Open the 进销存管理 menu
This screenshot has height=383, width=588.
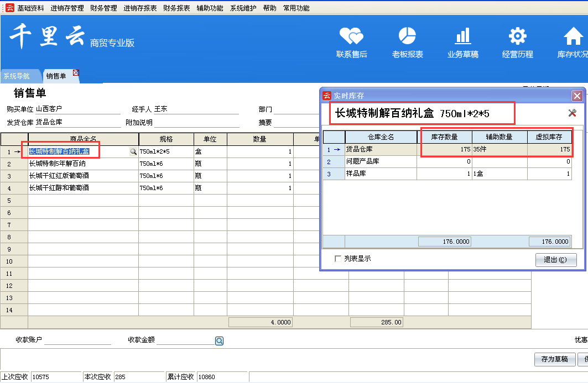pyautogui.click(x=67, y=8)
